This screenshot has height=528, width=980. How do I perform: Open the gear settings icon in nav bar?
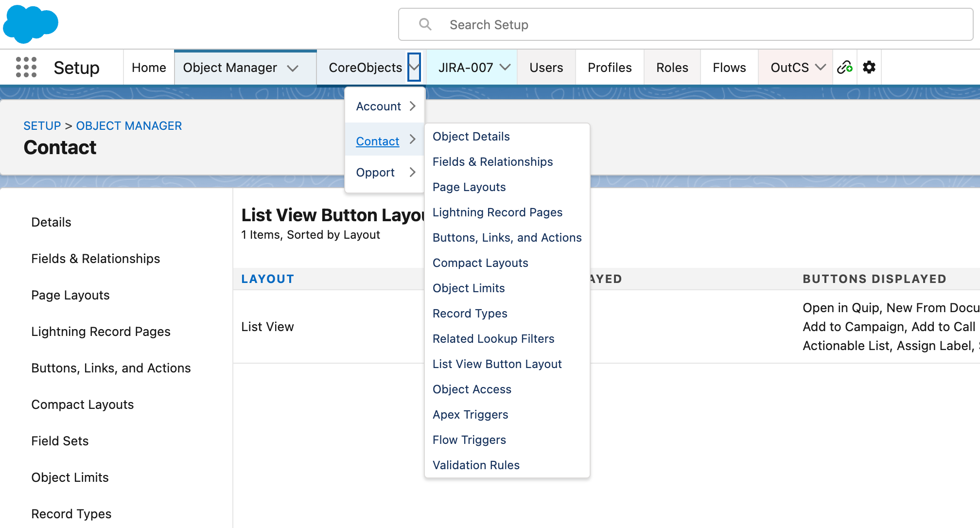click(869, 67)
